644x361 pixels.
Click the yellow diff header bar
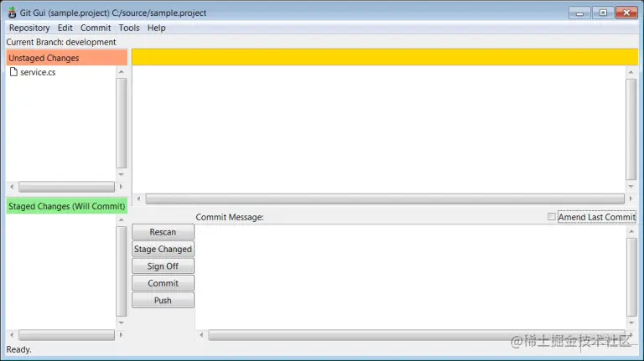385,57
